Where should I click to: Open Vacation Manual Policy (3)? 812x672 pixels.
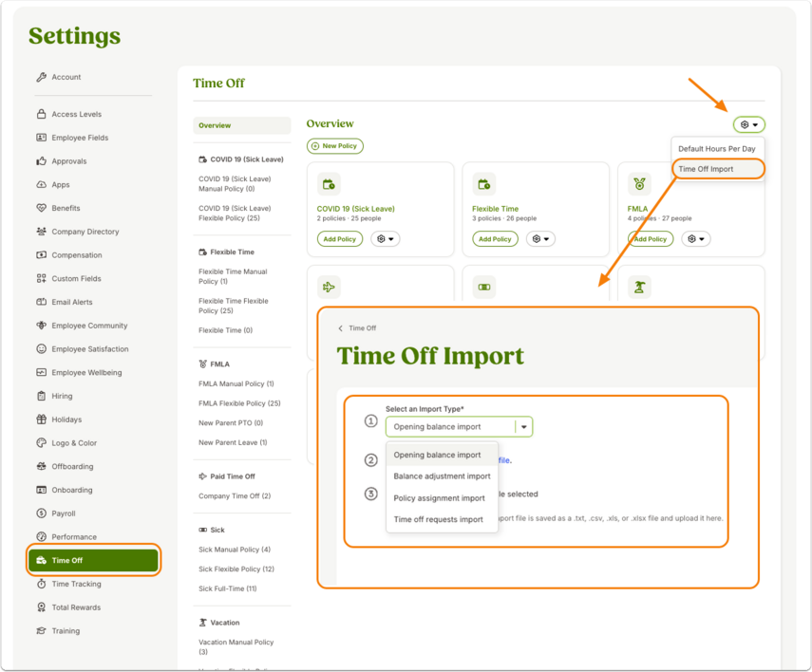point(236,646)
